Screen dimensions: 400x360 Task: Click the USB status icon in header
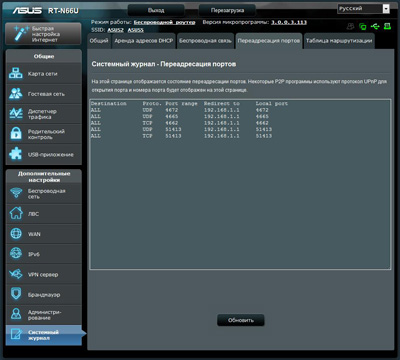(x=375, y=26)
